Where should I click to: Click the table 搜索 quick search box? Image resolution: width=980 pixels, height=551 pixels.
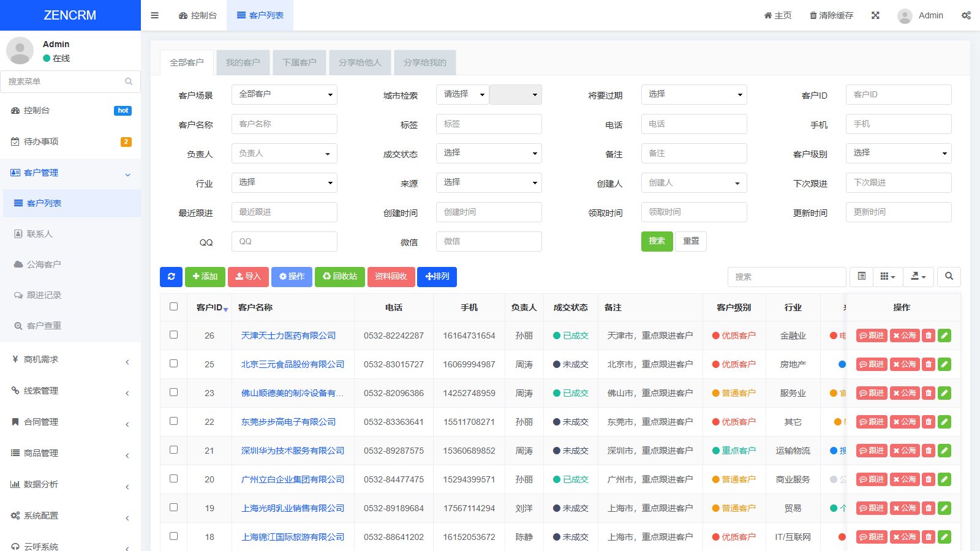(786, 277)
